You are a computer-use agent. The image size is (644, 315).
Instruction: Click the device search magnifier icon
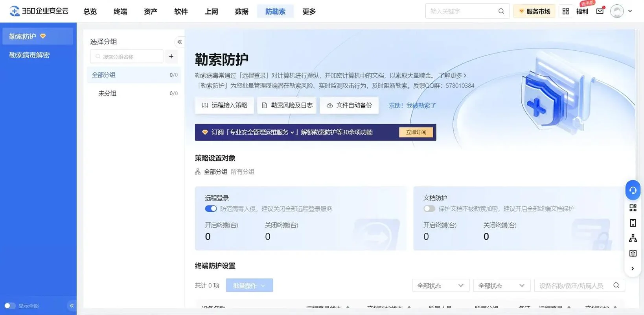click(x=616, y=285)
